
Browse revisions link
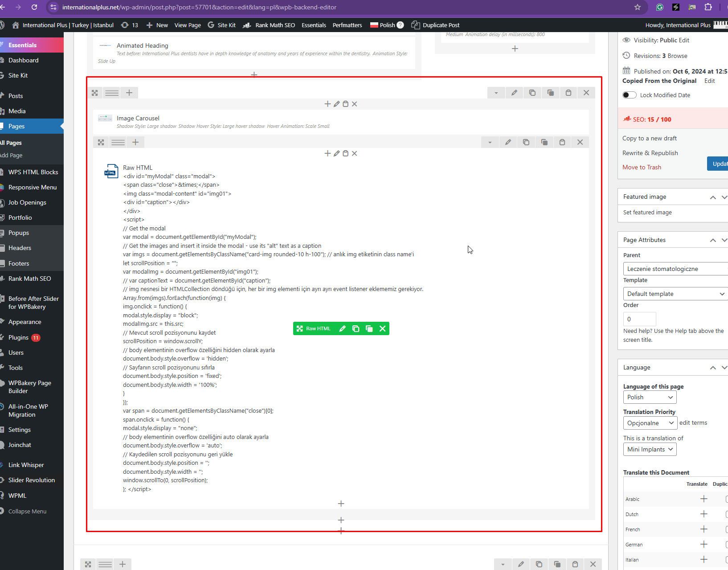[x=677, y=56]
